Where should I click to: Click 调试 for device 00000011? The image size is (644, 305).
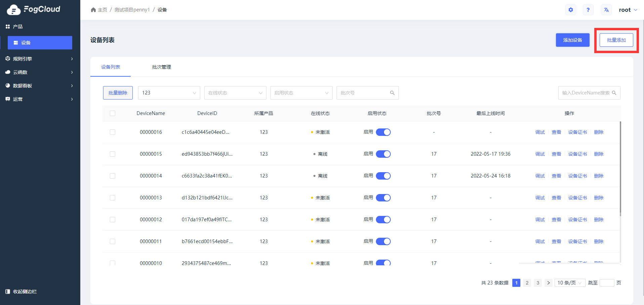click(540, 241)
